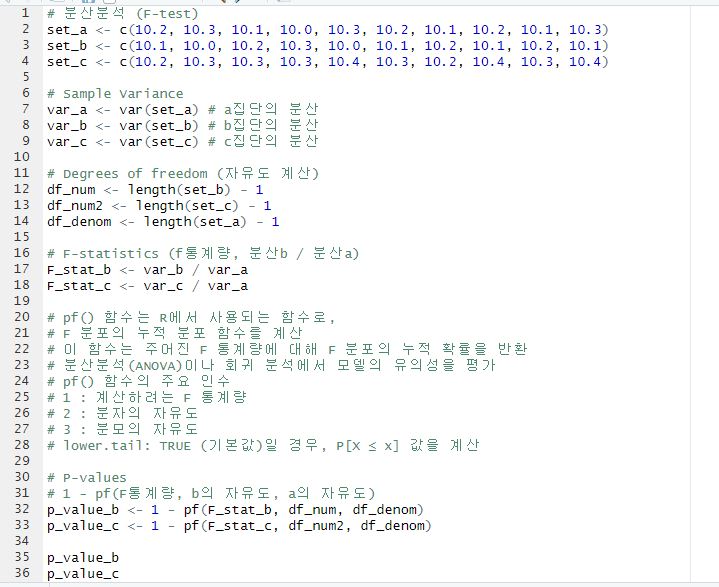Click the 'F_stat_b <- var_b / var_a' line

coord(147,270)
